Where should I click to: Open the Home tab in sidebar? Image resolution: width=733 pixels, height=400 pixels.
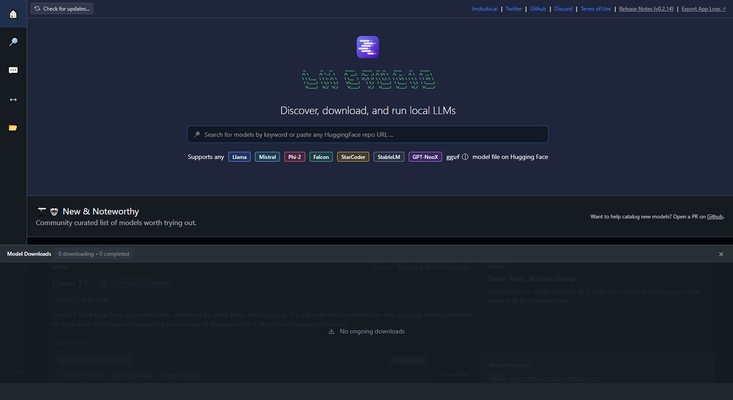[x=13, y=14]
